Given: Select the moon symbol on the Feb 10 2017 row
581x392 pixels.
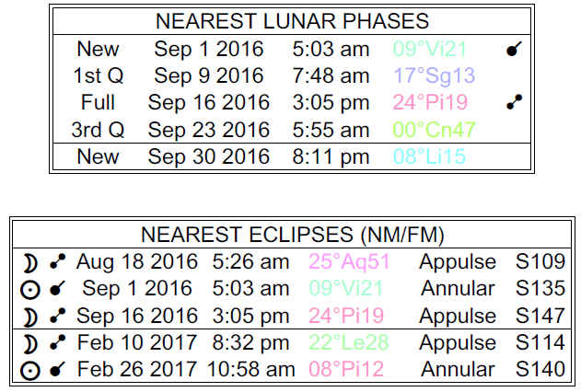Looking at the screenshot, I should (x=32, y=343).
